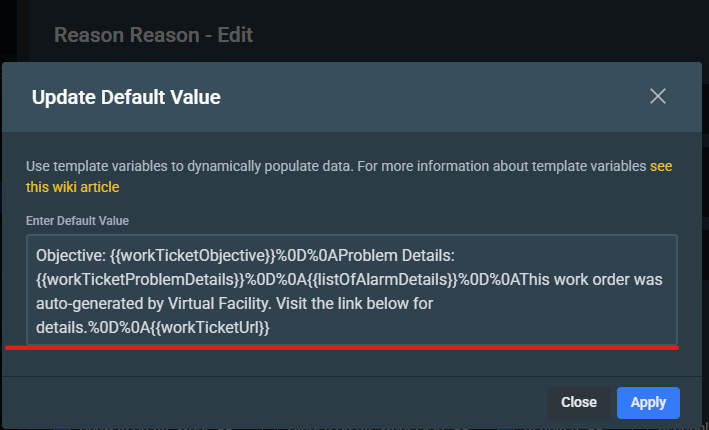The width and height of the screenshot is (709, 430).
Task: Close the Update Default Value dialog with X
Action: coord(657,96)
